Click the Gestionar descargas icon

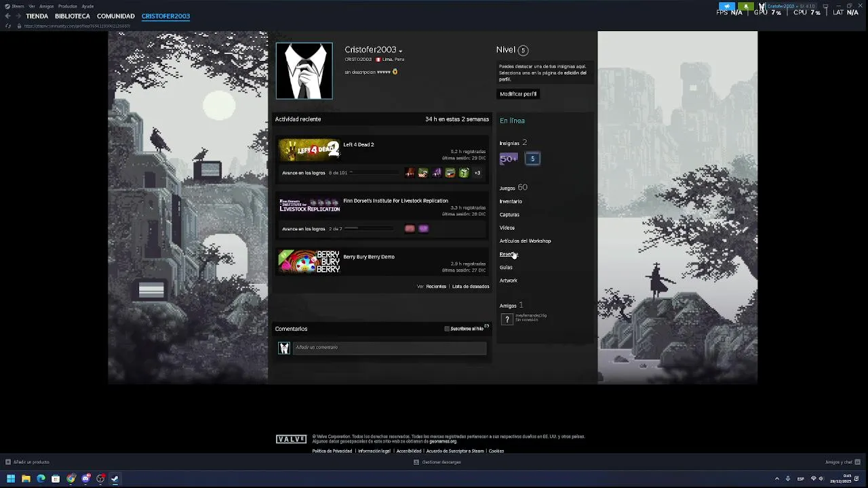click(416, 462)
